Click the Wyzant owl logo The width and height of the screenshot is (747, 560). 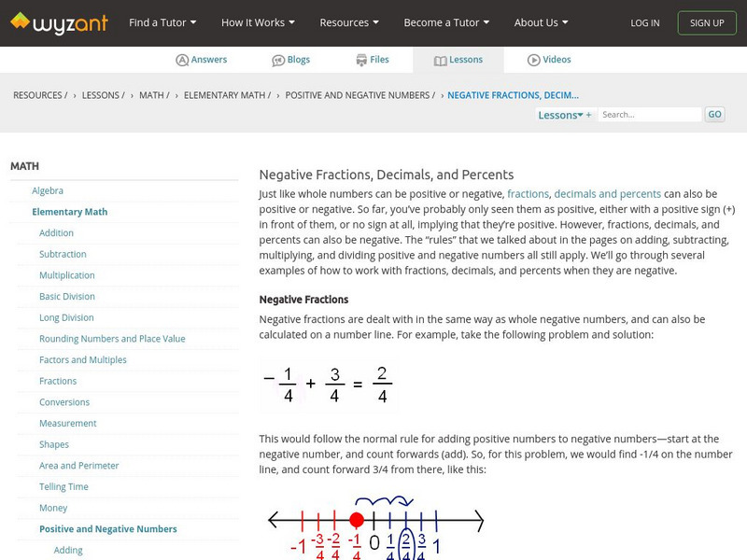[x=21, y=22]
